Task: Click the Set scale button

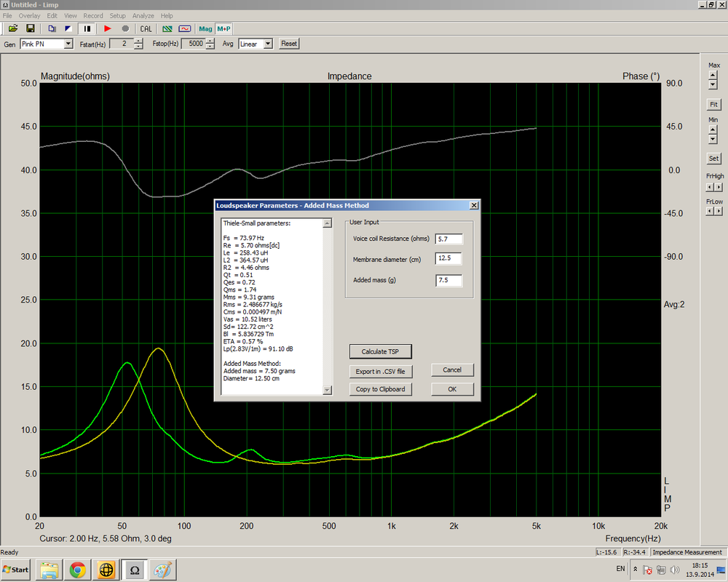Action: pos(713,159)
